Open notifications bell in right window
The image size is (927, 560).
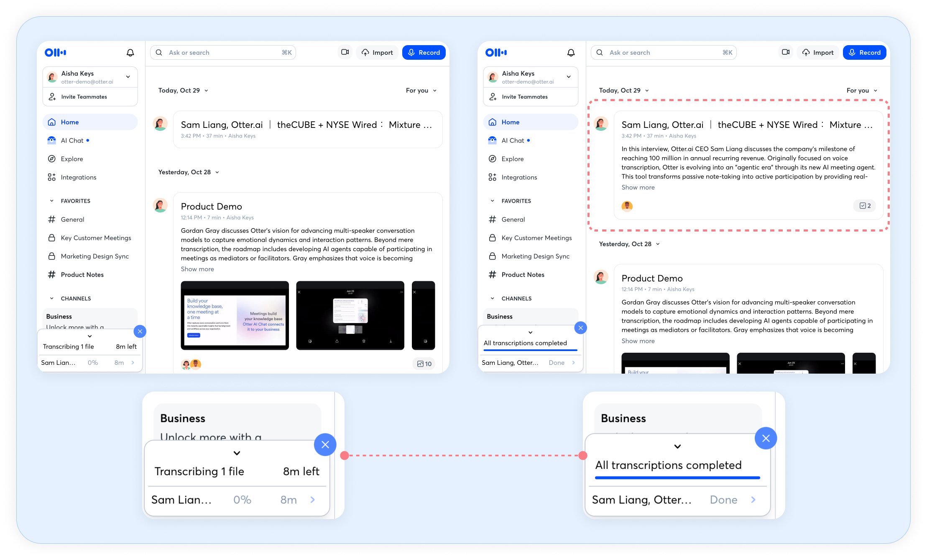click(x=571, y=53)
